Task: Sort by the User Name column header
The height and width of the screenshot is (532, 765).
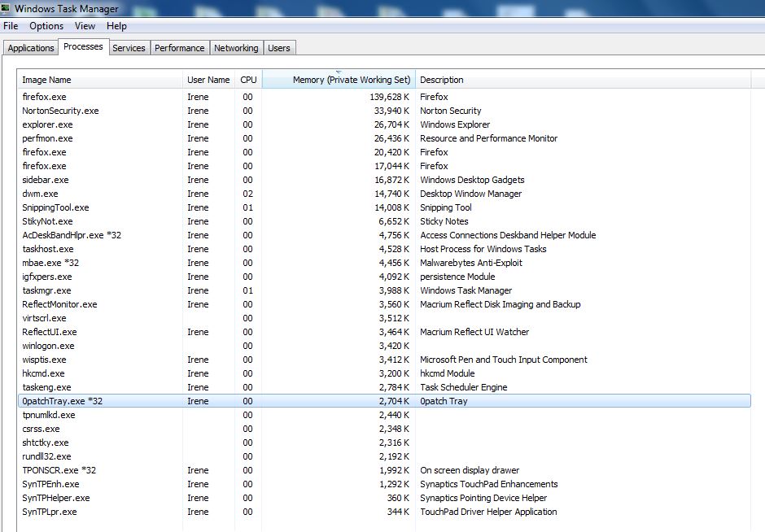Action: click(x=208, y=80)
